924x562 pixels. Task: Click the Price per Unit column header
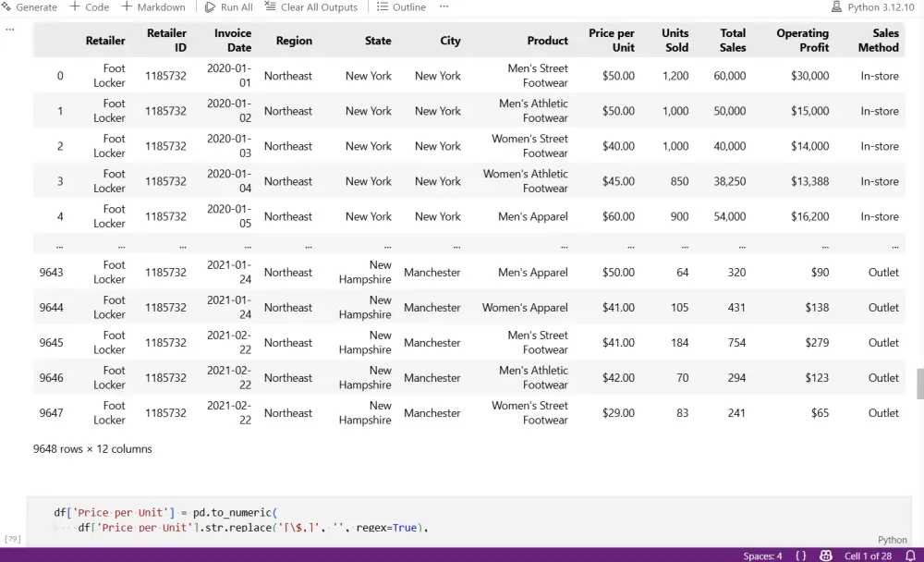[612, 40]
